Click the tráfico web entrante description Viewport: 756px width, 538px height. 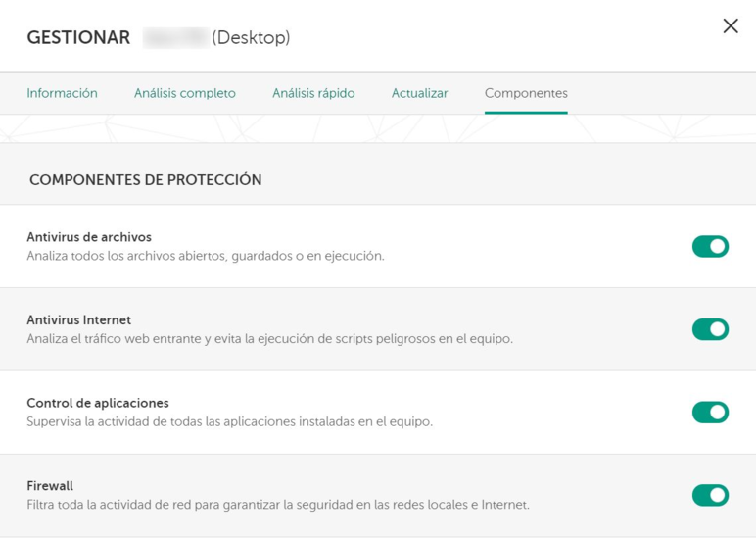click(x=269, y=339)
